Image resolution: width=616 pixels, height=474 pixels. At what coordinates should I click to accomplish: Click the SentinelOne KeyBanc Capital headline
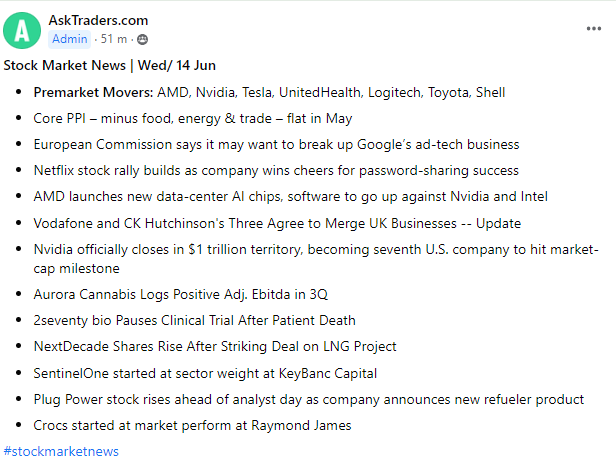(x=205, y=373)
